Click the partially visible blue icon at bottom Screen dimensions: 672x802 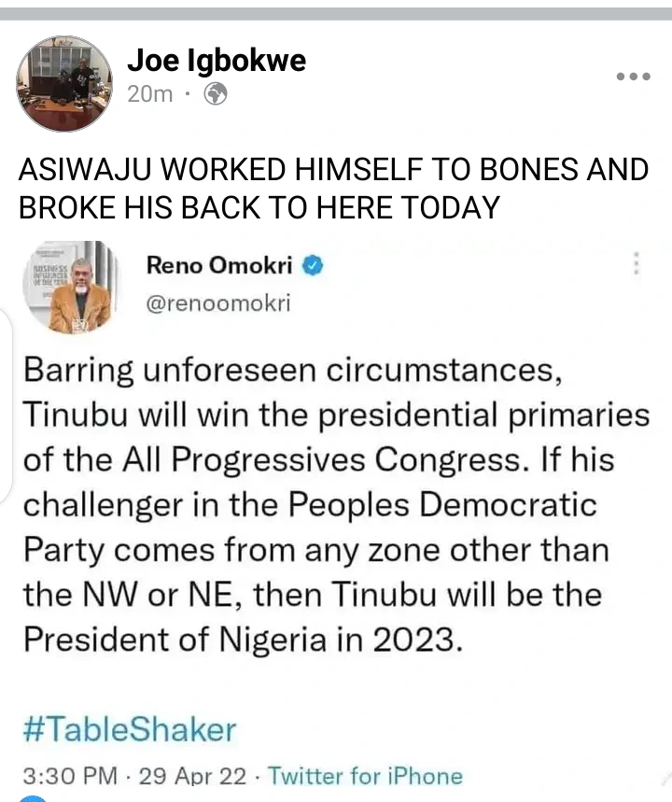pyautogui.click(x=34, y=798)
